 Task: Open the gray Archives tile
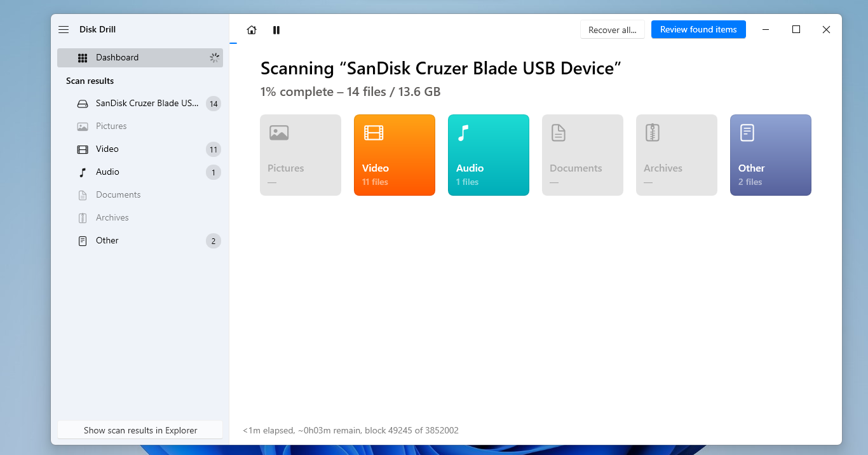677,155
